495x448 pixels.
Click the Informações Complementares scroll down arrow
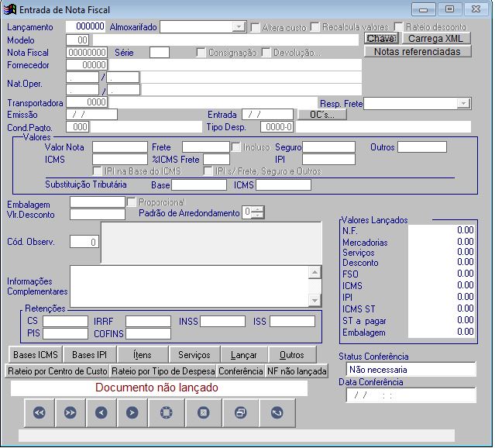(315, 300)
